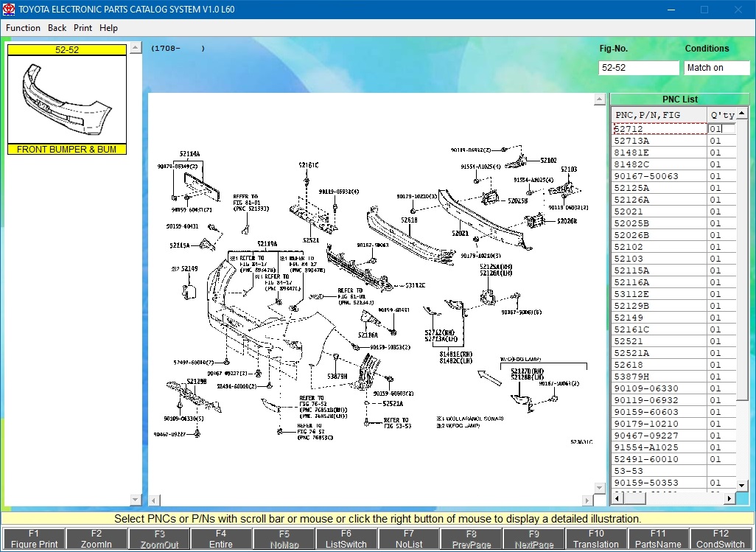Open the Help menu

(x=108, y=28)
